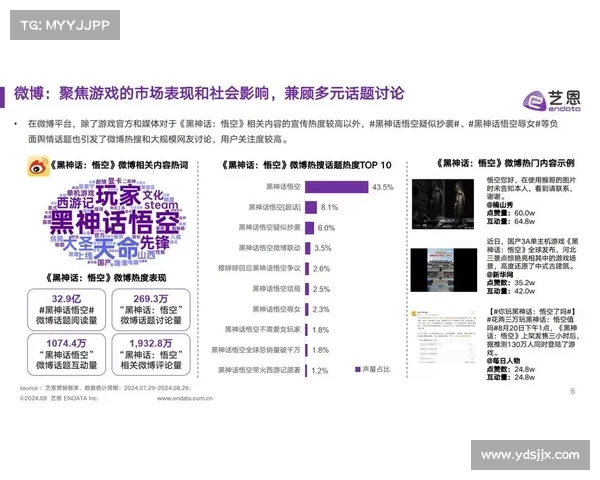
Task: Click the chart label 黑神话悟空全球总销量破千万
Action: tap(256, 350)
